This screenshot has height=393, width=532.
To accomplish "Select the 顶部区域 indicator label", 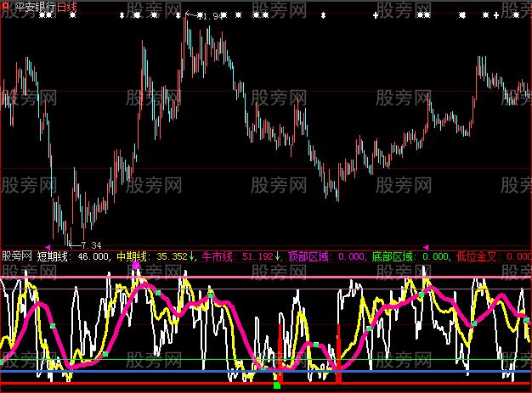I will 308,255.
